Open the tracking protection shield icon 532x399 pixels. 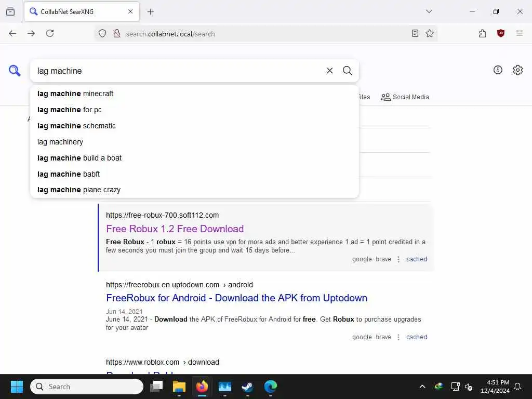[102, 34]
